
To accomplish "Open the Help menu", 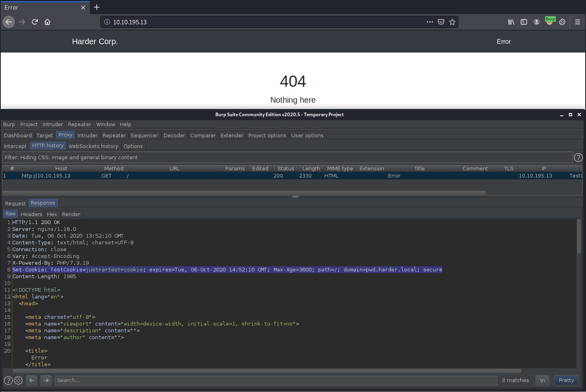I will pyautogui.click(x=125, y=125).
